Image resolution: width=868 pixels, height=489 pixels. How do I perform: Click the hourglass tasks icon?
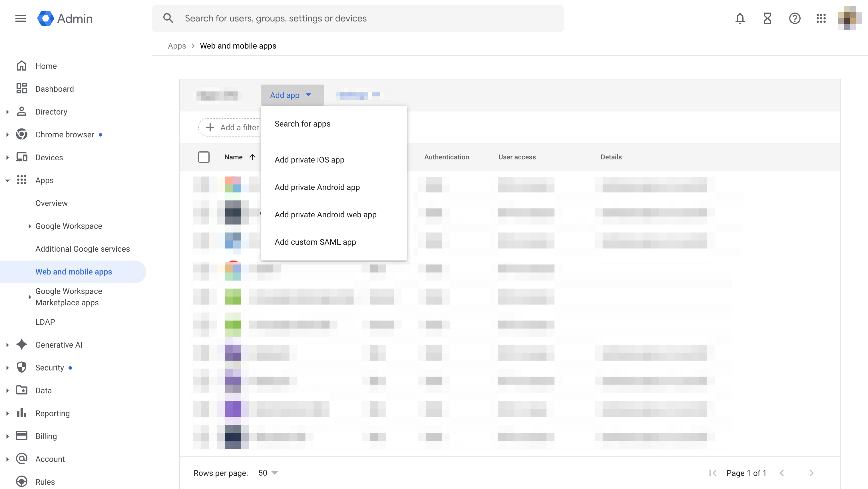tap(767, 18)
